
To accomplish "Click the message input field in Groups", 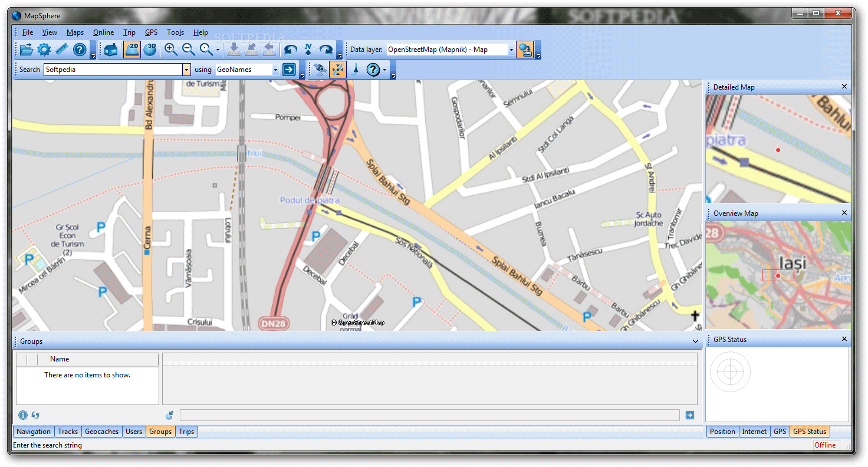I will pos(430,415).
